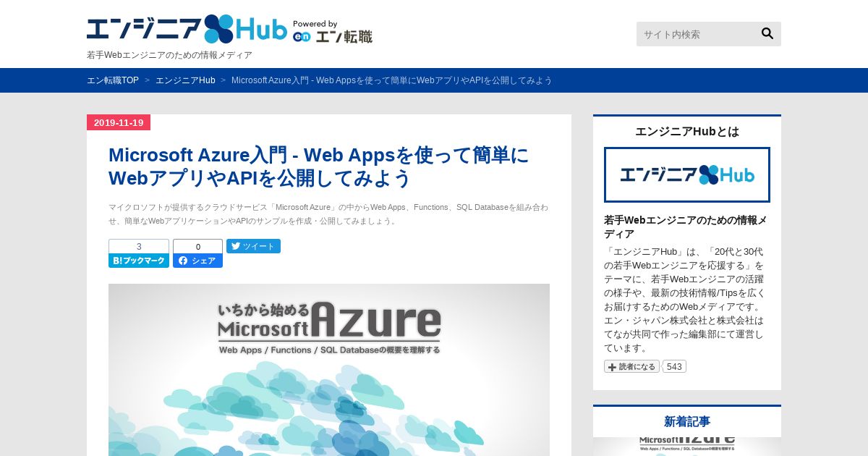Image resolution: width=868 pixels, height=456 pixels.
Task: Click the Facebook share count 0
Action: 197,246
